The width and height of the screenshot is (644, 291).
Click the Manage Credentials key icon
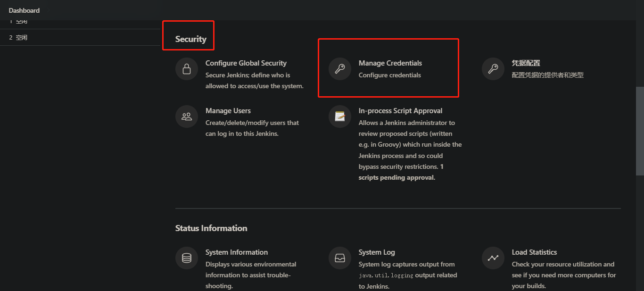[x=340, y=69]
